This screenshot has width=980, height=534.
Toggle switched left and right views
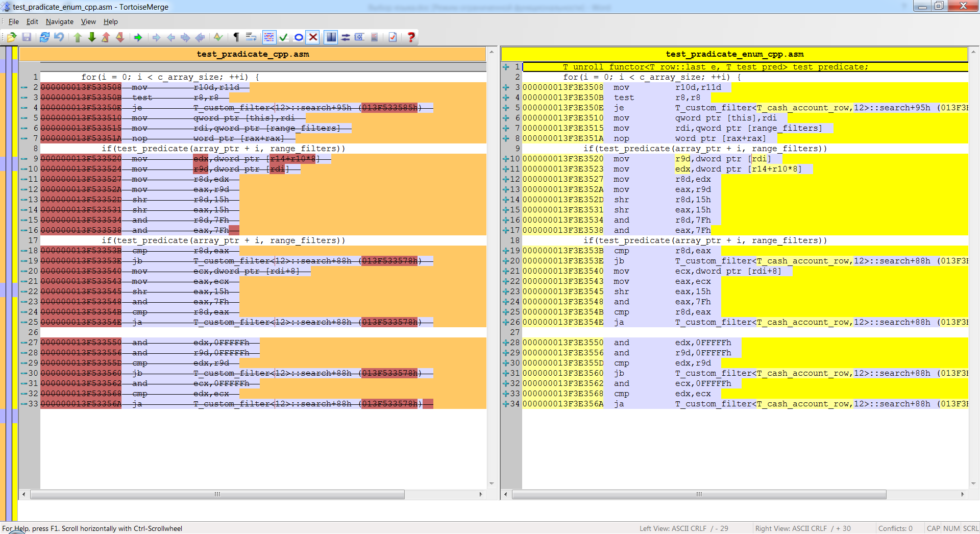[x=346, y=37]
